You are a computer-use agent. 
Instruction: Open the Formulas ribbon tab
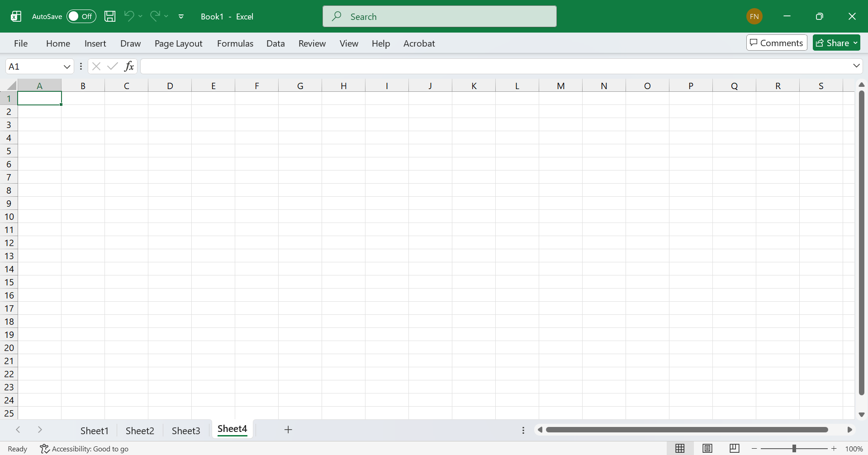point(235,43)
